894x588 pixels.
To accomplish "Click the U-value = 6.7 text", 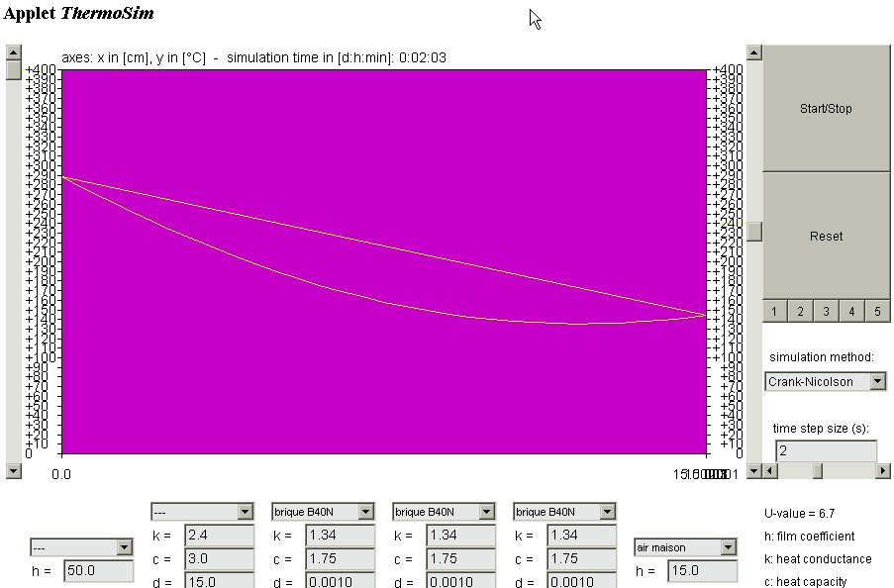I will click(x=799, y=514).
